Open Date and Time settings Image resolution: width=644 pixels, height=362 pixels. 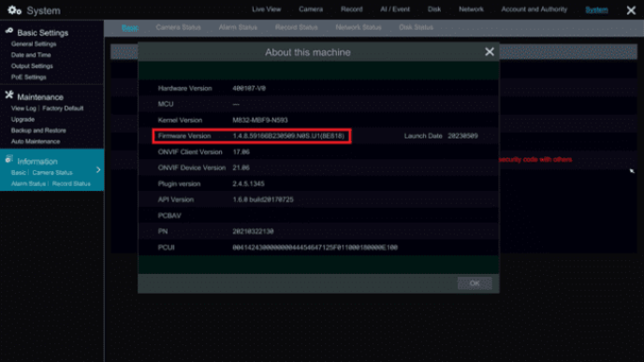click(x=31, y=55)
